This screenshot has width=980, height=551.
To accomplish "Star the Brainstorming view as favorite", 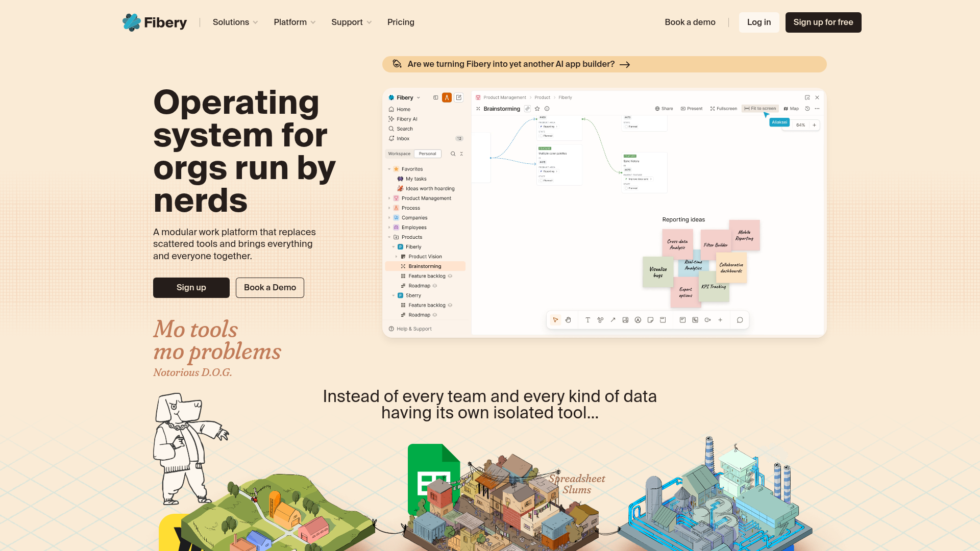I will [537, 109].
